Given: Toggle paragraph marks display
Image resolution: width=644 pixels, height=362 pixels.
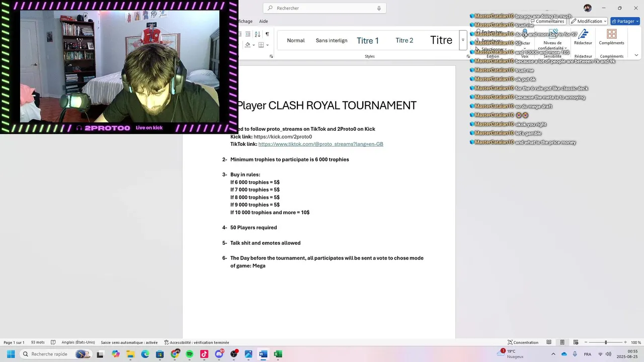Looking at the screenshot, I should pos(267,34).
